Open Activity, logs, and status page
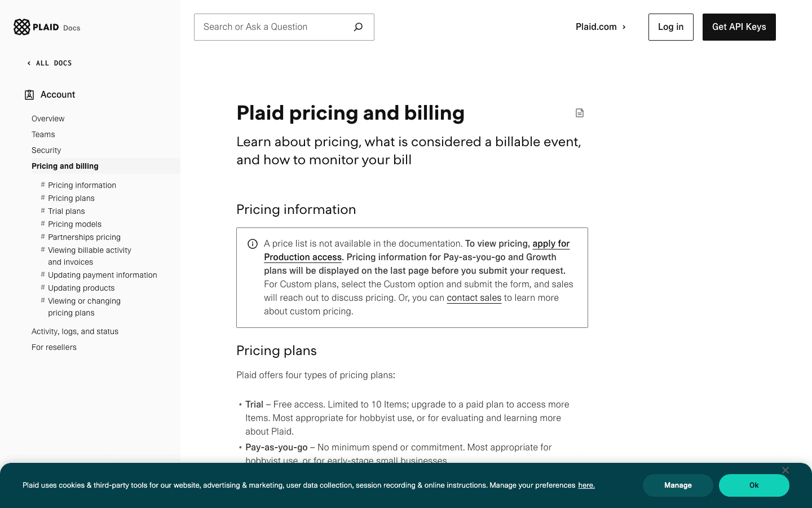812x508 pixels. point(75,331)
